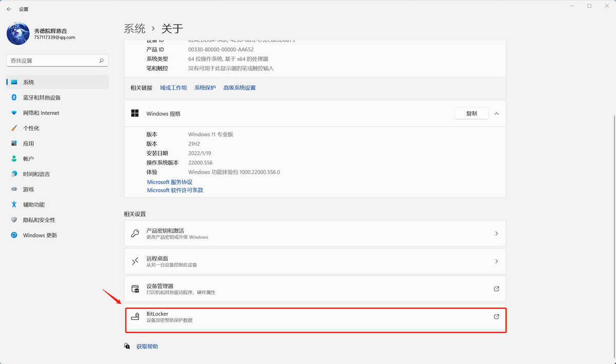
Task: Select 网络和 Internet in sidebar
Action: pyautogui.click(x=41, y=113)
